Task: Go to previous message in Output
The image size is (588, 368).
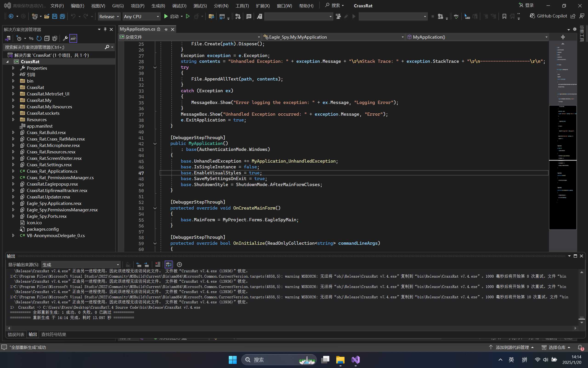Action: 139,264
